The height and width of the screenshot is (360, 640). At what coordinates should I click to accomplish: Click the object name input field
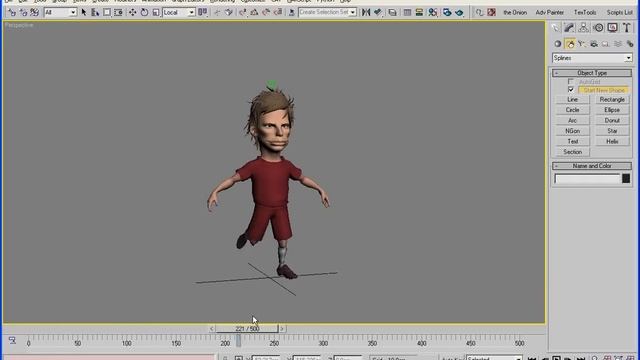pos(587,178)
